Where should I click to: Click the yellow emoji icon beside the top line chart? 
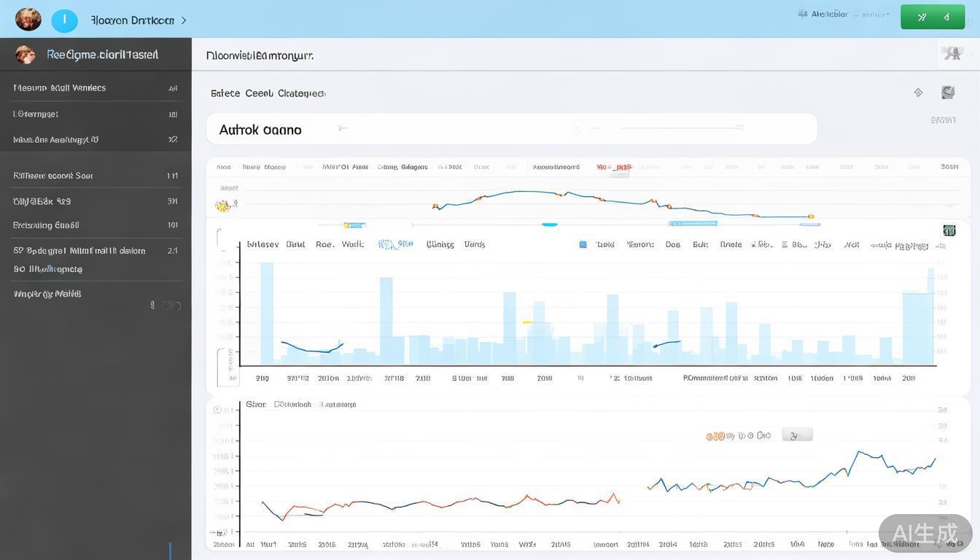[225, 206]
